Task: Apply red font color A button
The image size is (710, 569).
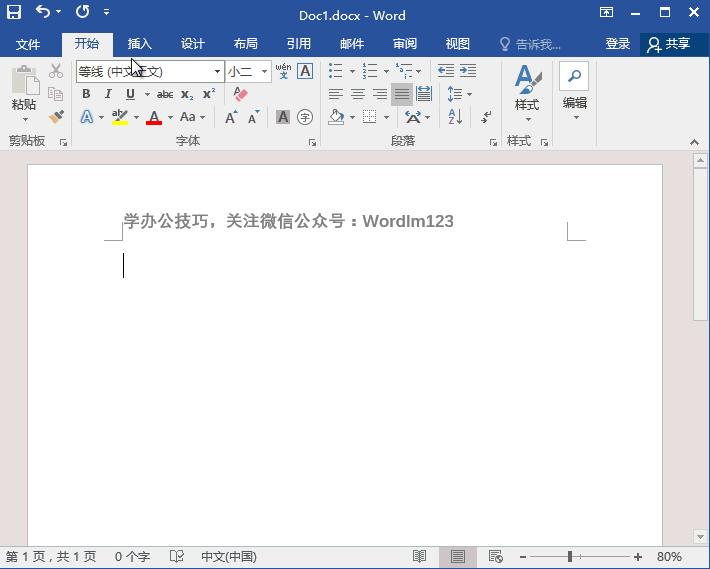Action: coord(154,117)
